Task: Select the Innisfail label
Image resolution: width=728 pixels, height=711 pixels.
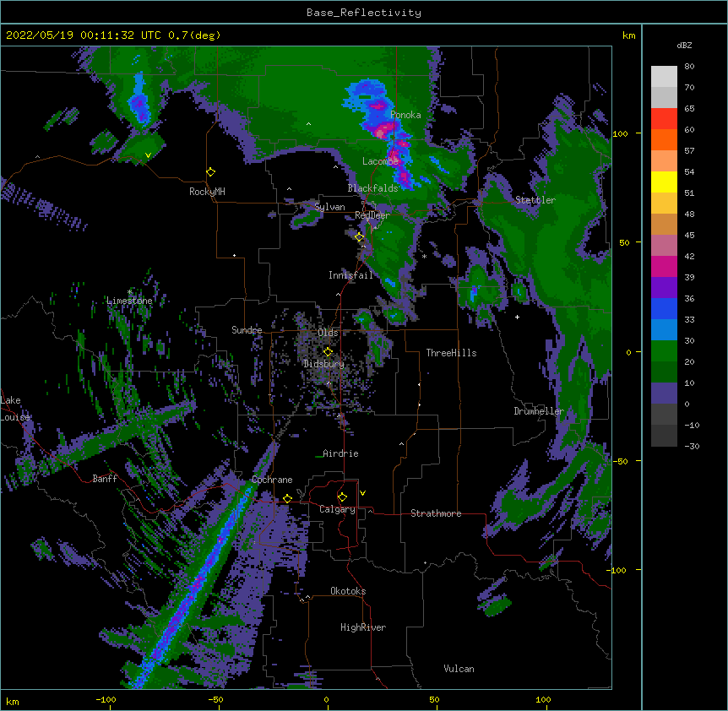Action: click(x=350, y=275)
